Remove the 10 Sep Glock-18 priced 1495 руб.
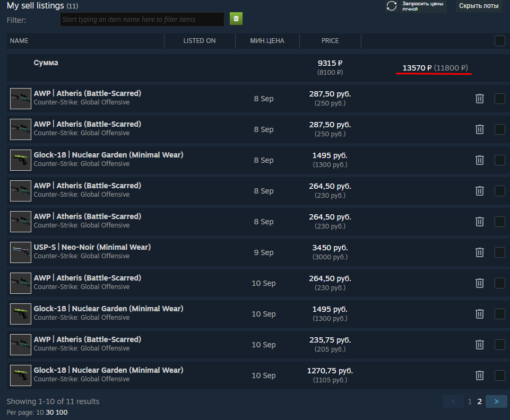Viewport: 510px width, 420px height. (479, 314)
